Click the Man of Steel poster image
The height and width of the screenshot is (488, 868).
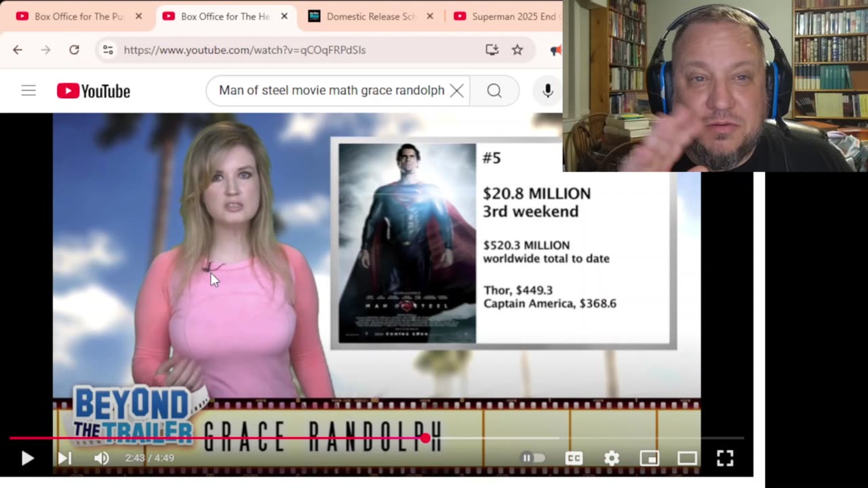point(407,243)
